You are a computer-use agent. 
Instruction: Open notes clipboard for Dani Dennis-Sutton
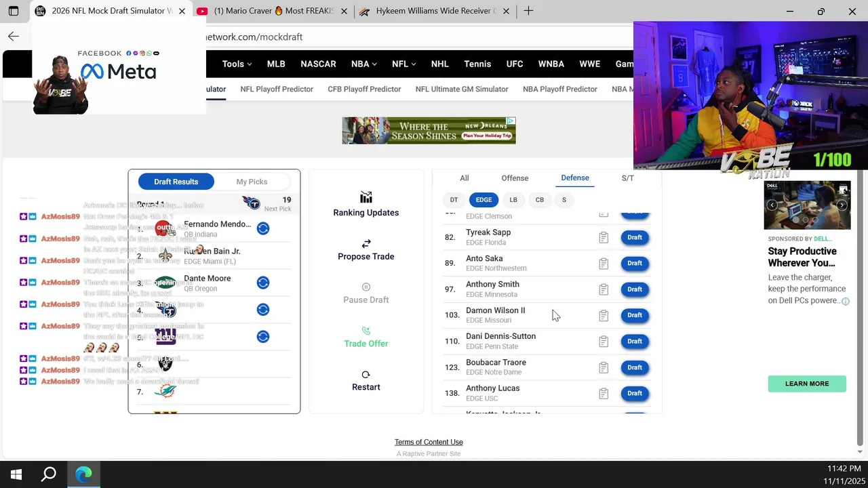[x=604, y=342]
